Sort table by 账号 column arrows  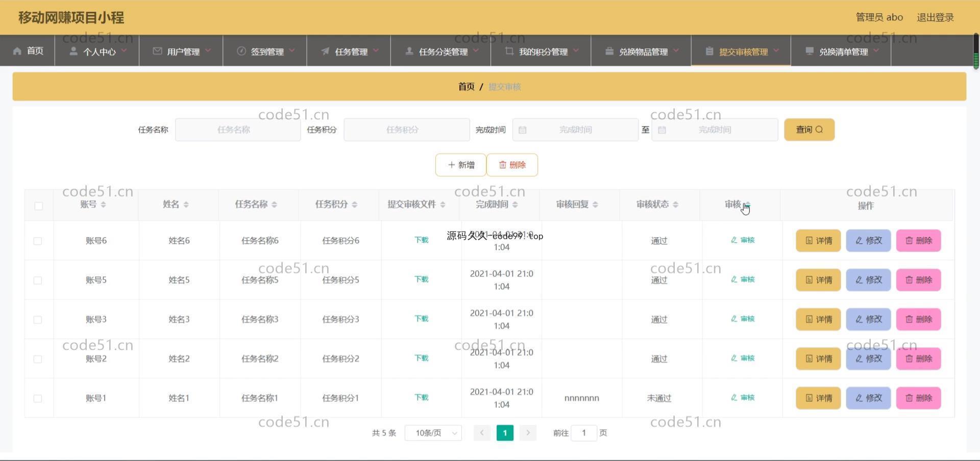click(x=103, y=204)
